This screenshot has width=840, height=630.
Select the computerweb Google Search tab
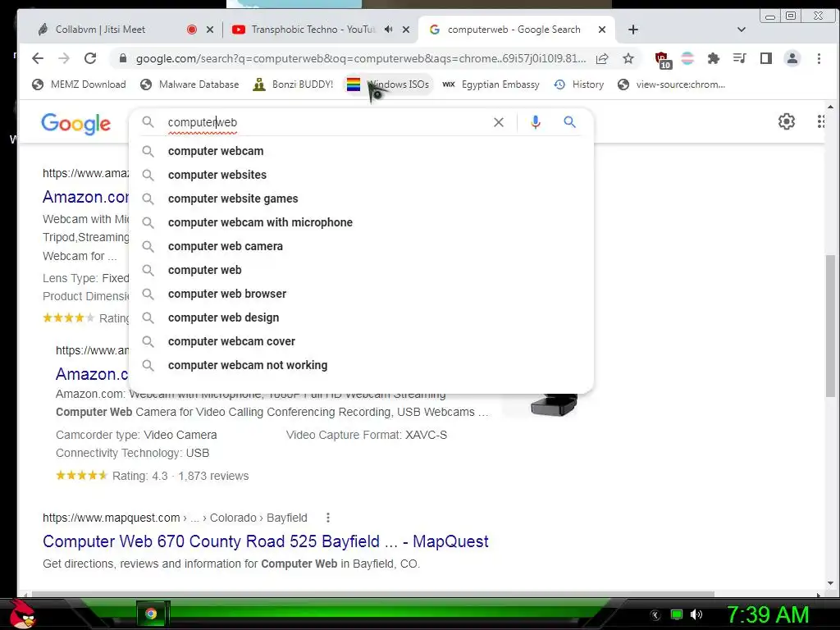[514, 30]
